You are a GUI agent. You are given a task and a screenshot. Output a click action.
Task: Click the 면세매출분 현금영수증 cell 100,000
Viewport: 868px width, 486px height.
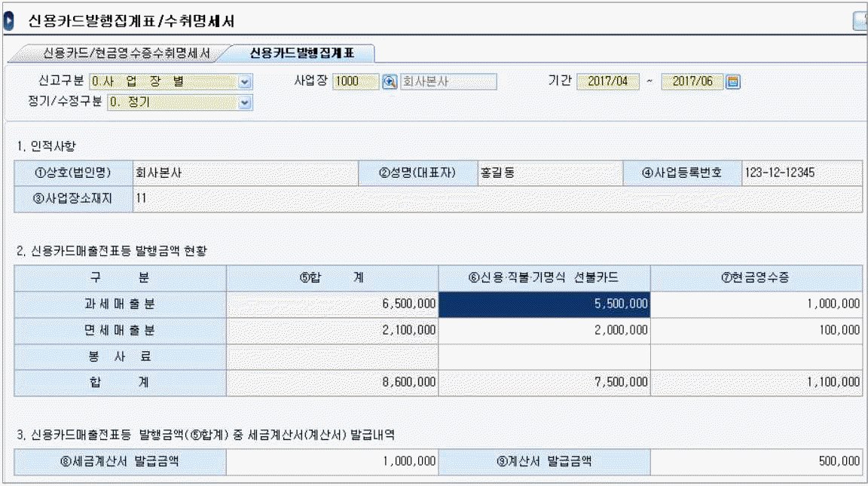click(x=756, y=330)
